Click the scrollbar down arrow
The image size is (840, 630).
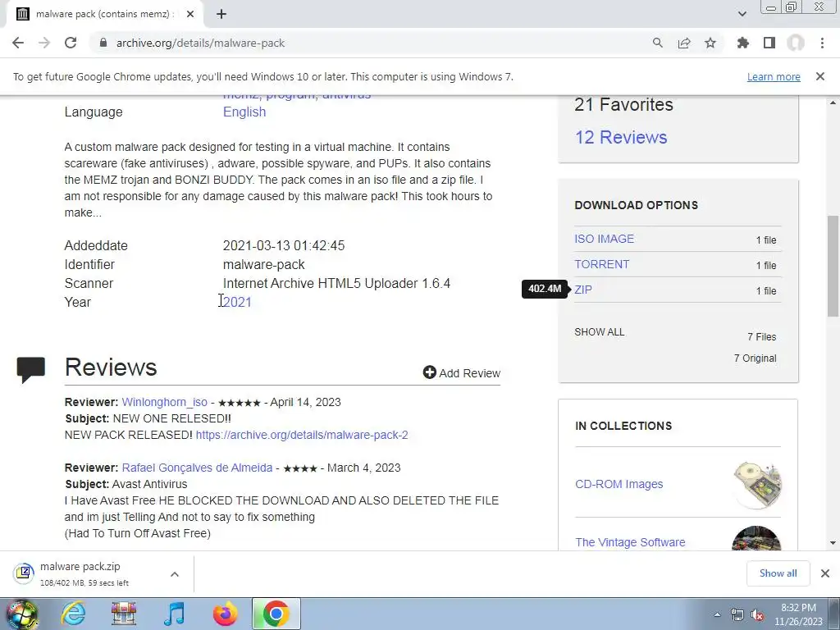[x=833, y=543]
